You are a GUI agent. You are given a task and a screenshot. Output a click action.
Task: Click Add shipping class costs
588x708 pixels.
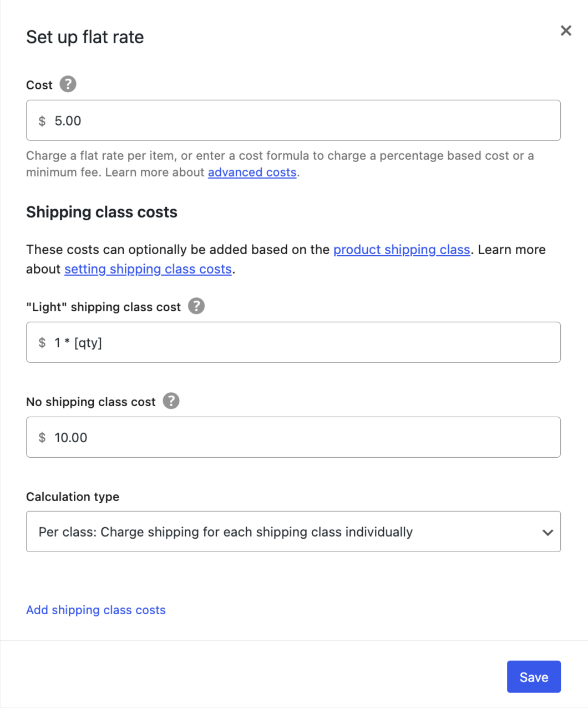click(95, 610)
